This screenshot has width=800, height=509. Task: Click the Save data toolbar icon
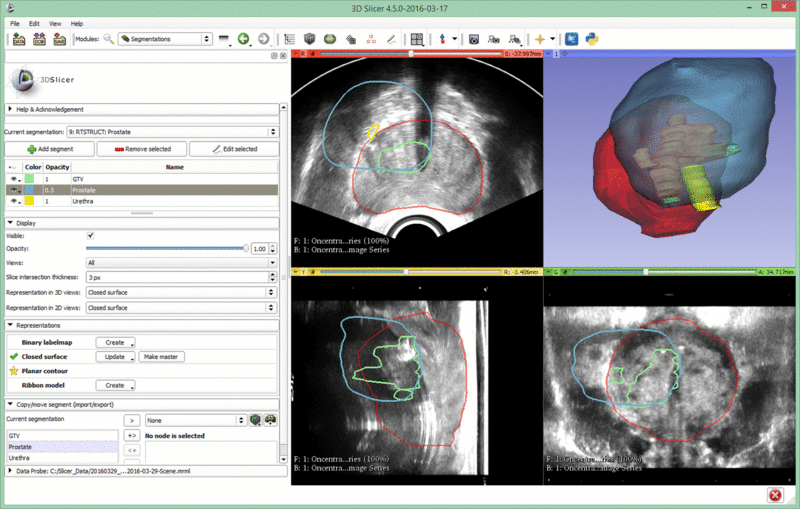pos(60,39)
